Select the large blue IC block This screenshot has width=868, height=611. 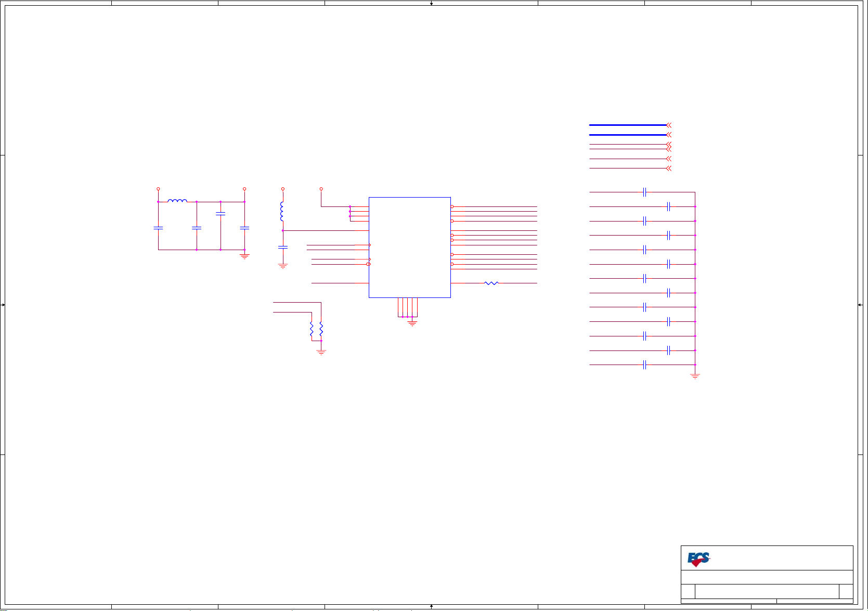409,248
